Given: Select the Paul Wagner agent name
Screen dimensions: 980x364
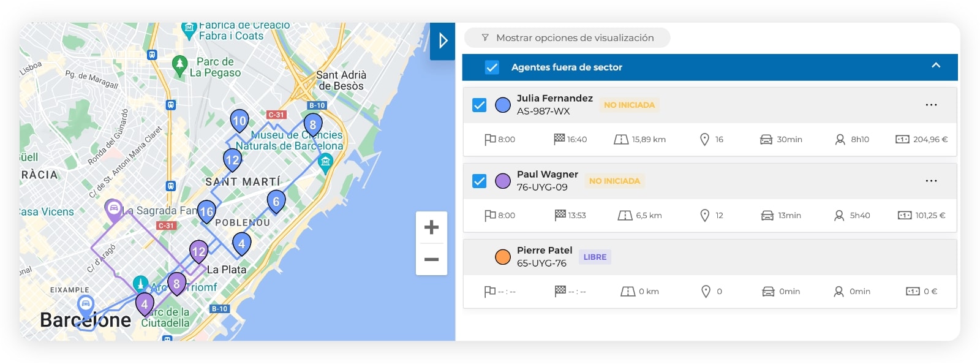Looking at the screenshot, I should click(548, 174).
